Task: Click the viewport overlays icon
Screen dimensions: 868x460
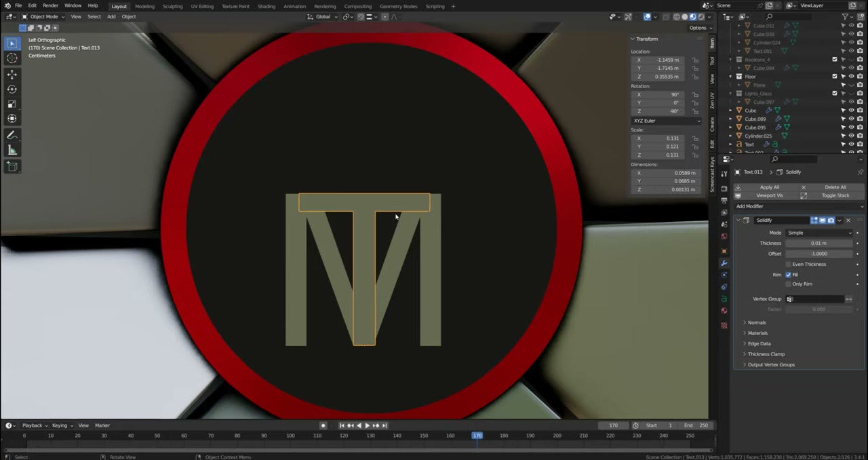Action: pyautogui.click(x=648, y=17)
